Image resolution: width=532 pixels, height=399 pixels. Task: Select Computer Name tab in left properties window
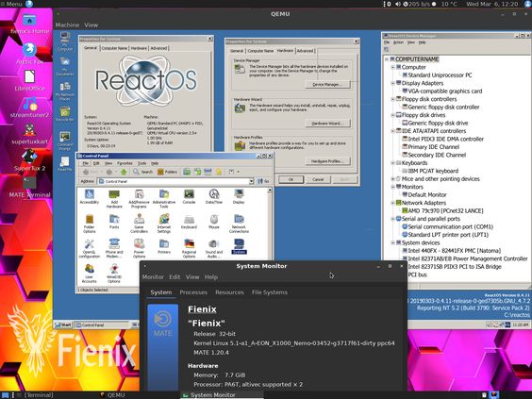pyautogui.click(x=114, y=48)
